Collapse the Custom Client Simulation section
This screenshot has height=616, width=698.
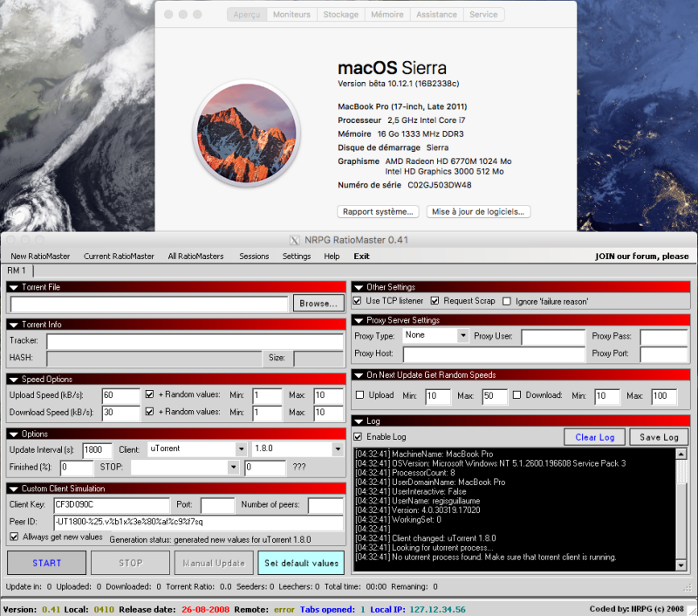click(14, 489)
